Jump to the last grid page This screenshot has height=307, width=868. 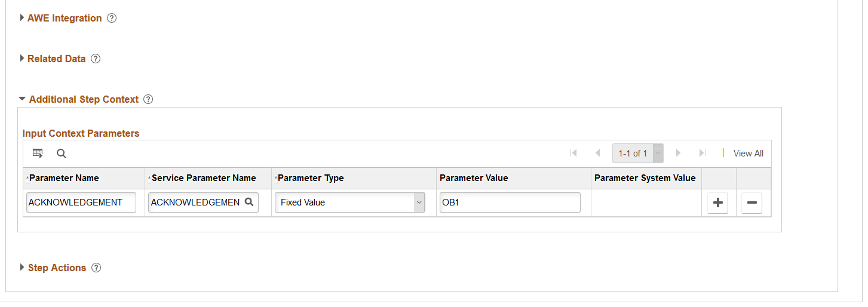point(703,153)
